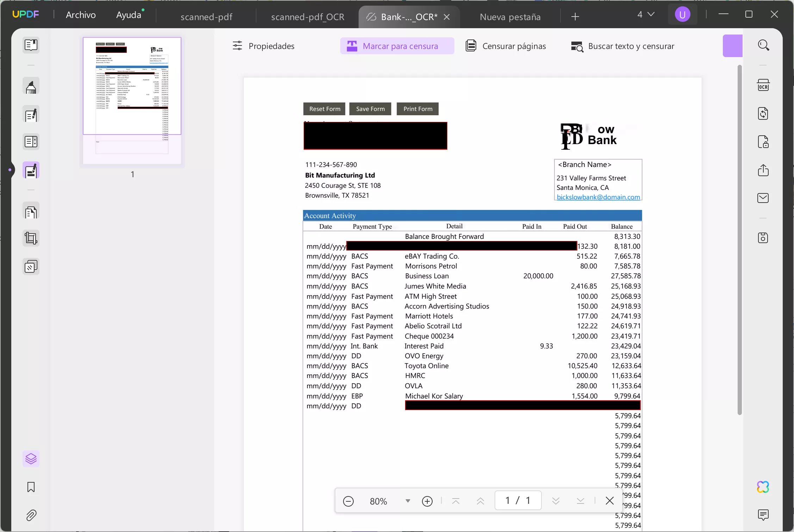Open the Convert PDF icon in right sidebar
Image resolution: width=794 pixels, height=532 pixels.
(x=763, y=113)
